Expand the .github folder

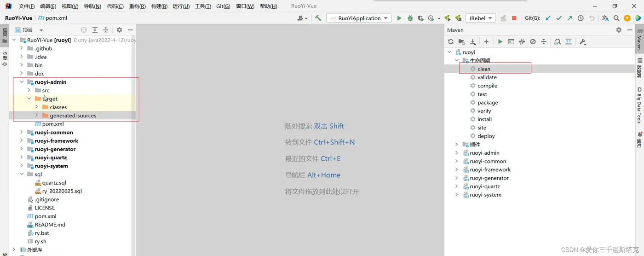(x=21, y=48)
